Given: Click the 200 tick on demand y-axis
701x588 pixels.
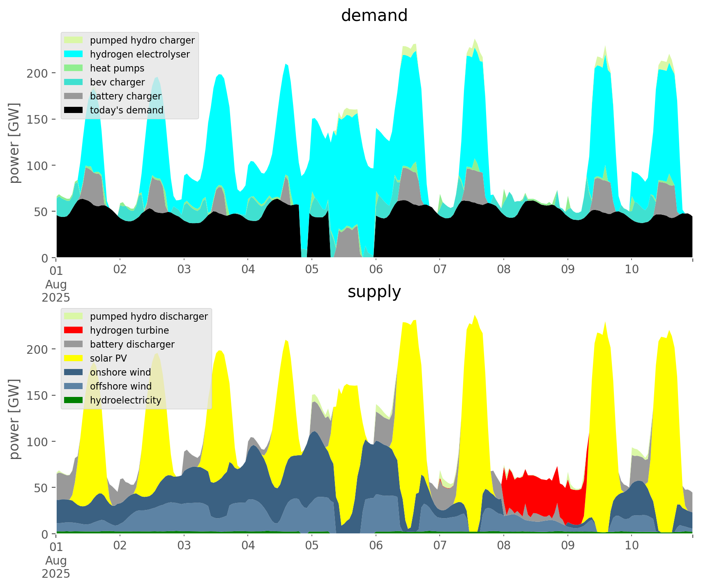Looking at the screenshot, I should (x=38, y=73).
